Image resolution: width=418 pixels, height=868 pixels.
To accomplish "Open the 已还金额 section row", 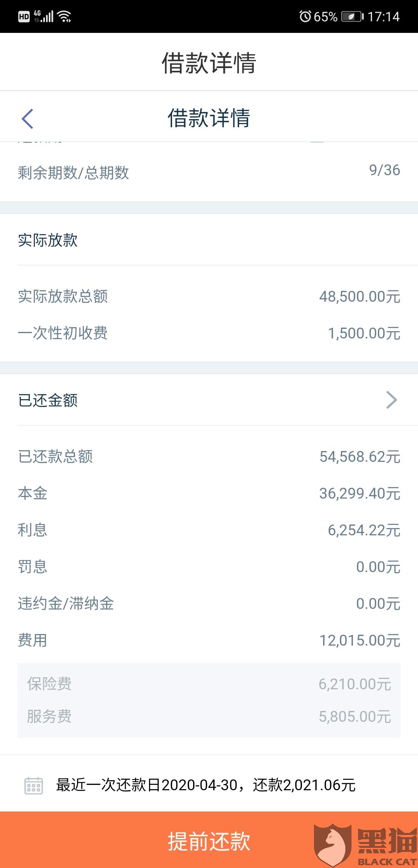I will coord(209,400).
